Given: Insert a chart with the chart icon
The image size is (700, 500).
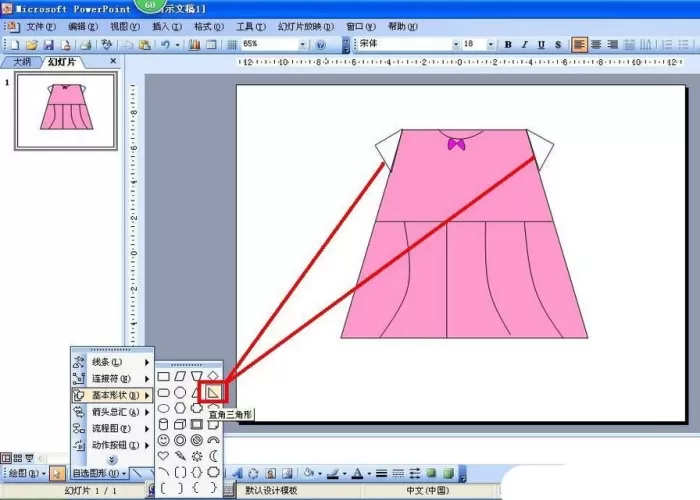Looking at the screenshot, I should [x=194, y=45].
